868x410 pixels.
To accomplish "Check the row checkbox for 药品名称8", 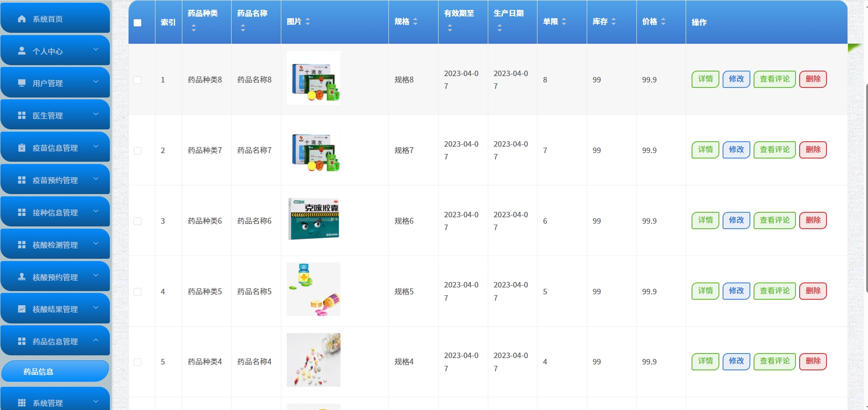I will coord(138,80).
